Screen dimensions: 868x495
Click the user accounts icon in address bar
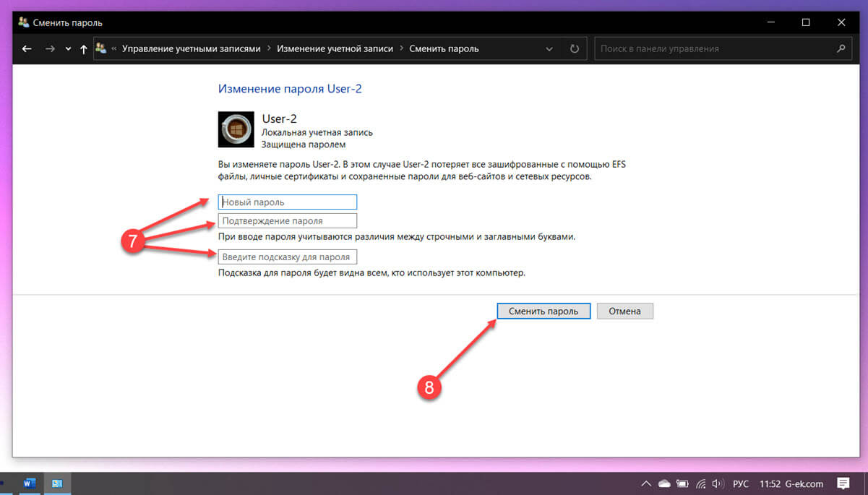point(101,48)
